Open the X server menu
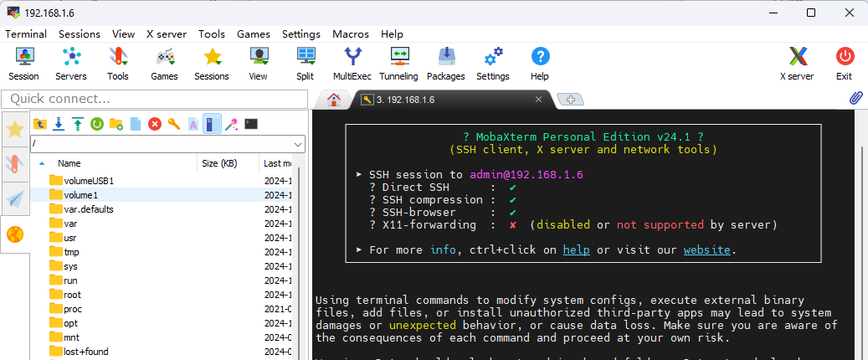The width and height of the screenshot is (868, 360). click(167, 33)
